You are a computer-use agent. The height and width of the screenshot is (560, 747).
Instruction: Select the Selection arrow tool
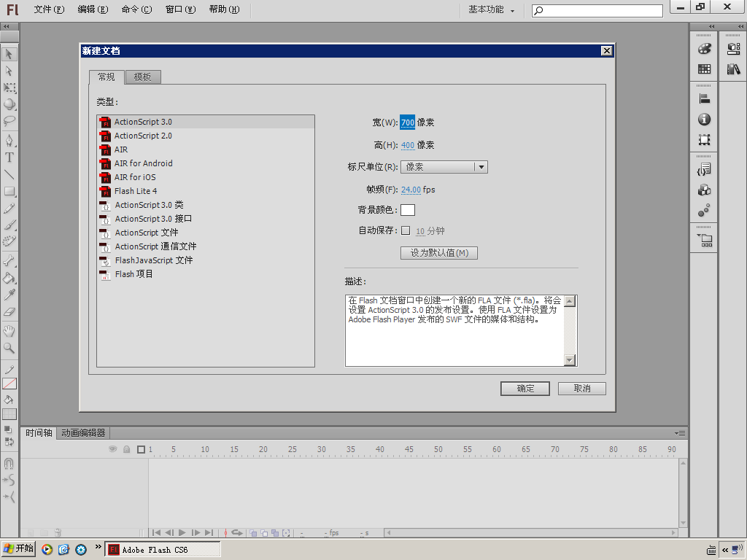click(x=9, y=54)
